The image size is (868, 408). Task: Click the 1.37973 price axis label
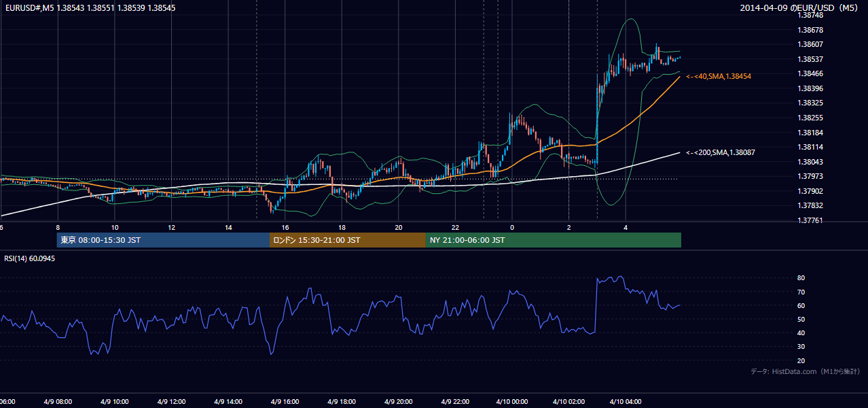click(811, 176)
